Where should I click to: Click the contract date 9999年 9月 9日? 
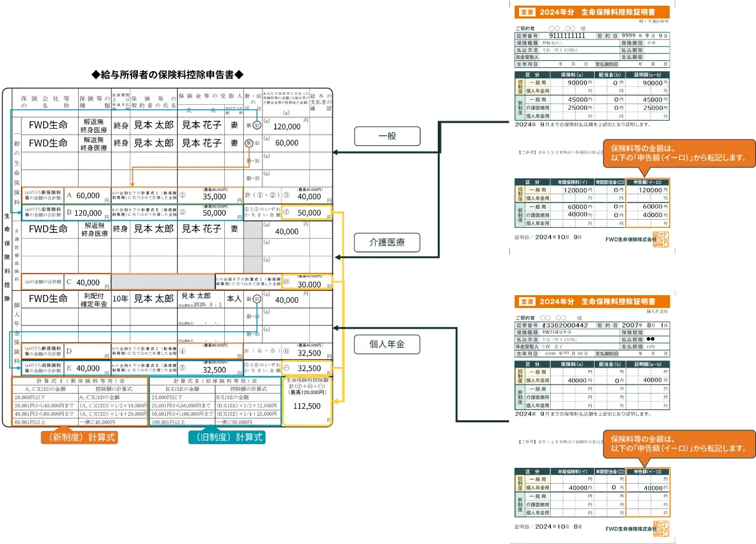click(x=645, y=36)
